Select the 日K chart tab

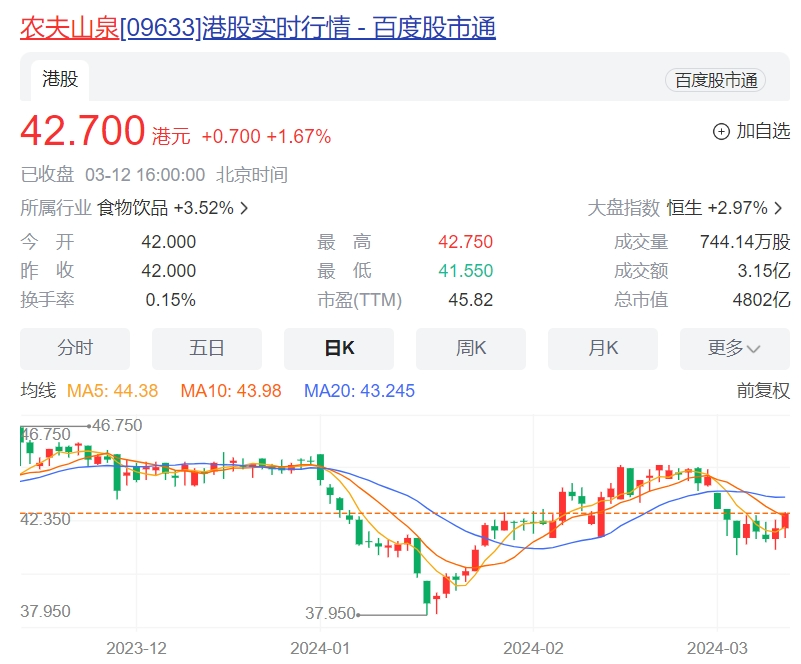pyautogui.click(x=339, y=348)
